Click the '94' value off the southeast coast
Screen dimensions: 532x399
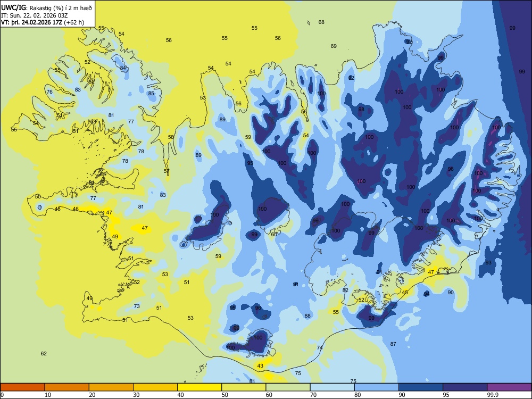point(427,294)
